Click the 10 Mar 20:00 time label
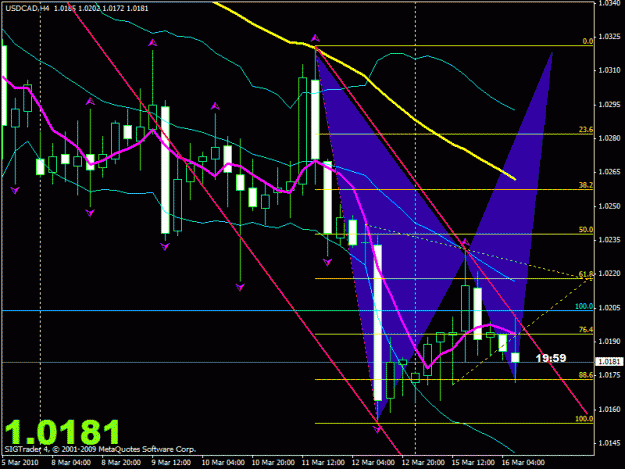 tap(273, 462)
